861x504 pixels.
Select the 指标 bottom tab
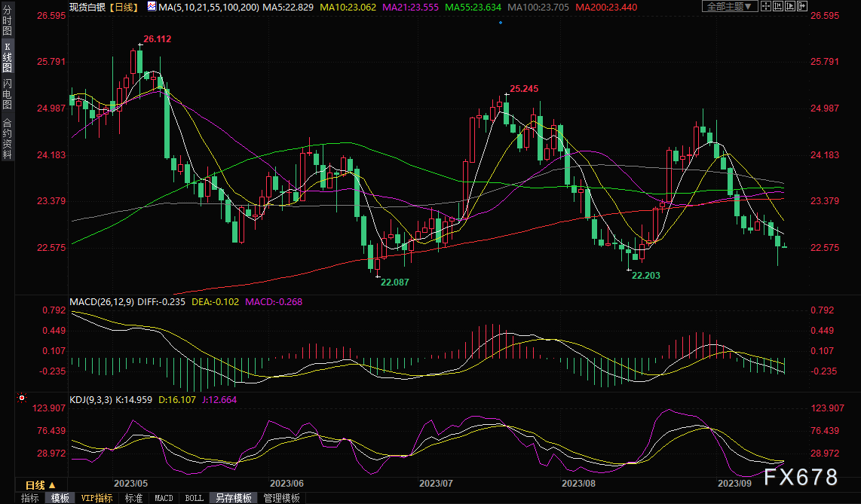(x=29, y=498)
